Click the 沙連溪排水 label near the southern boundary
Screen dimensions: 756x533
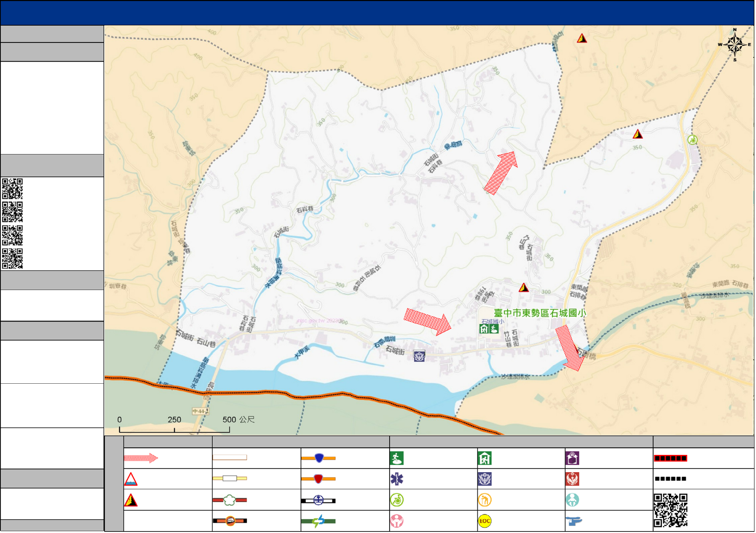tap(516, 377)
